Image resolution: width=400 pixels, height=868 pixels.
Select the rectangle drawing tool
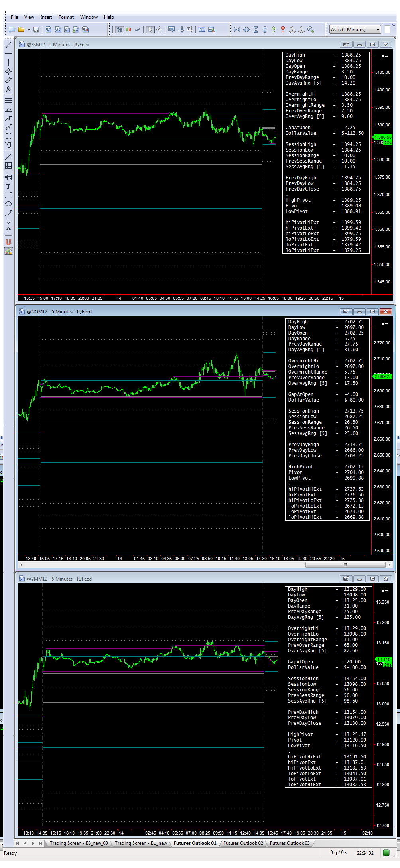(x=8, y=195)
